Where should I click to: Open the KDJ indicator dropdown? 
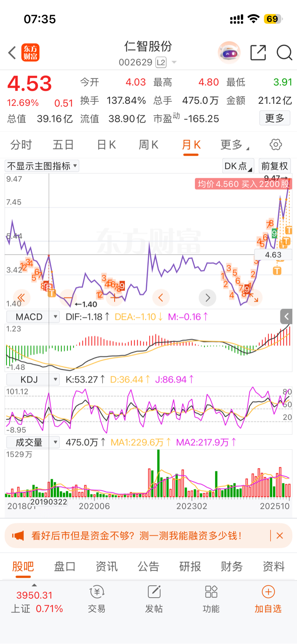click(x=33, y=380)
